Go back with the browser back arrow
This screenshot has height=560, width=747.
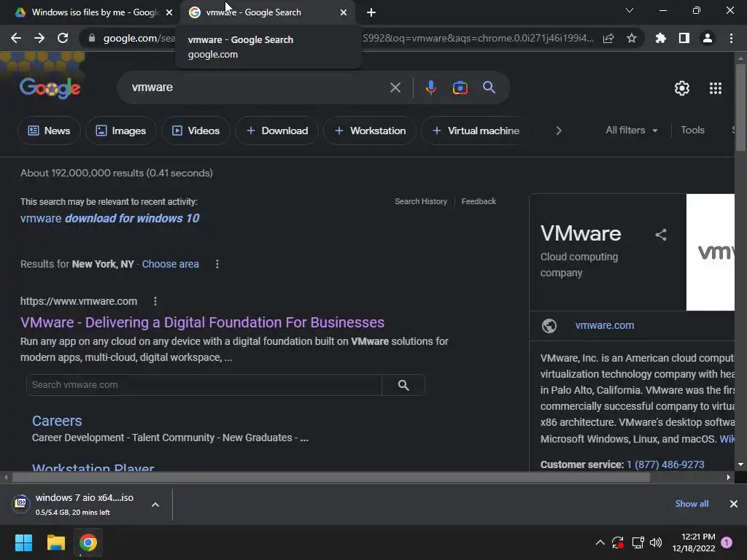[16, 38]
